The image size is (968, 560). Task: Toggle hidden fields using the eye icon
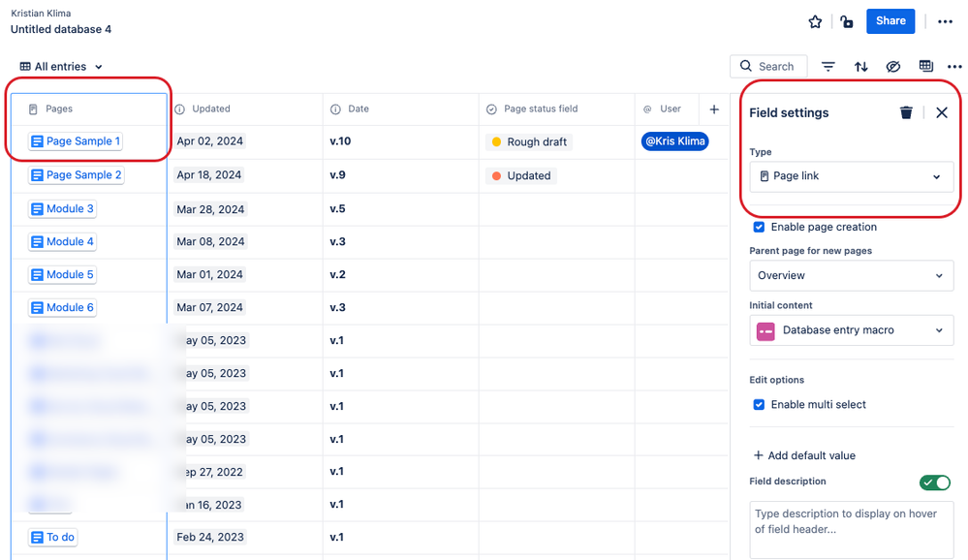[x=893, y=66]
